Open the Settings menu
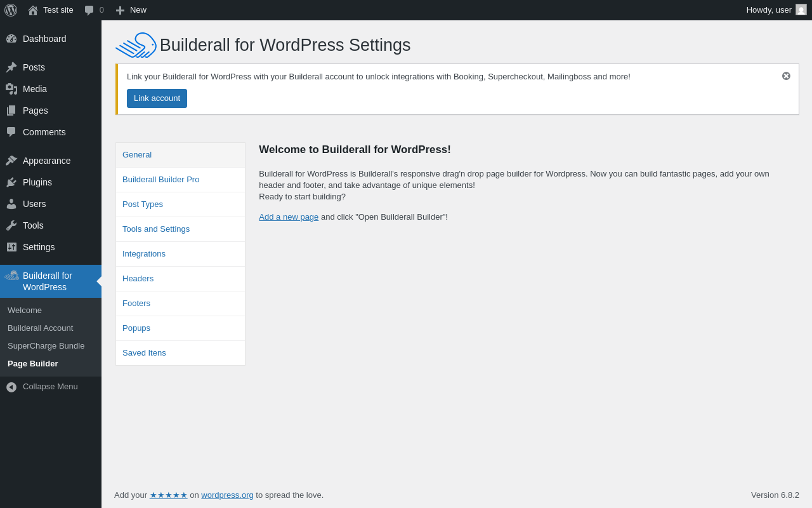This screenshot has width=812, height=508. 51,247
